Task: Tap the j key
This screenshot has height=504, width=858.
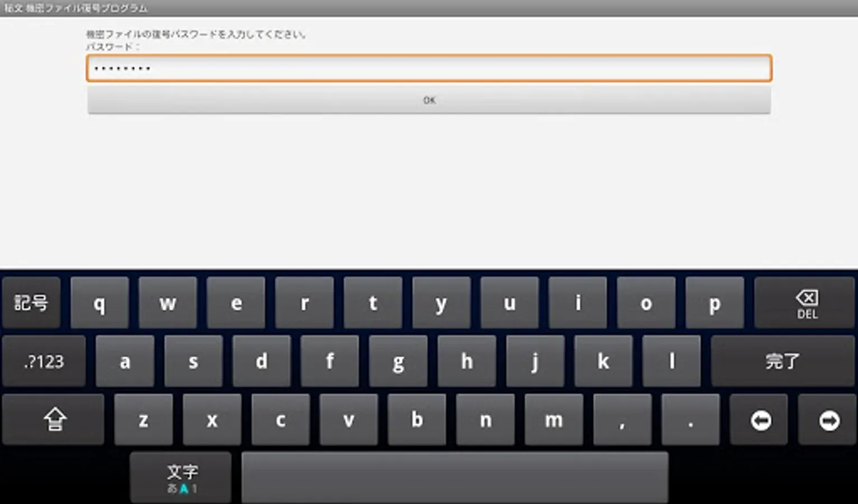Action: (x=535, y=361)
